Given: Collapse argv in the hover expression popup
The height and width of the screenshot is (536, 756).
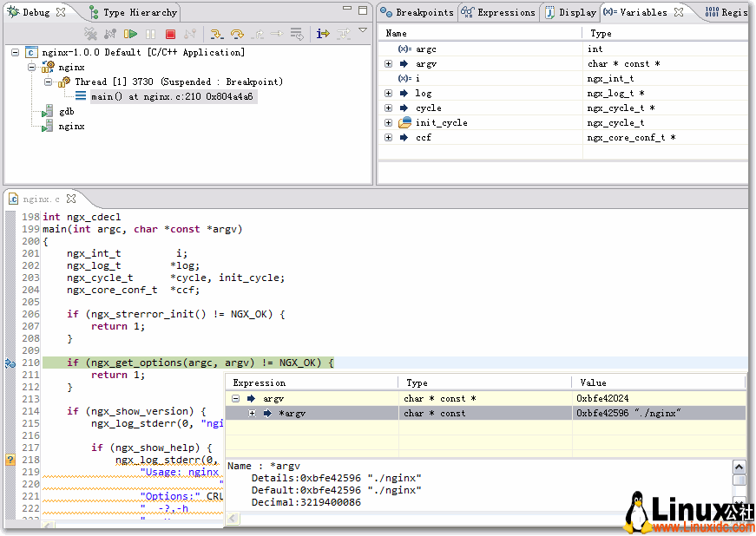Looking at the screenshot, I should [x=235, y=398].
